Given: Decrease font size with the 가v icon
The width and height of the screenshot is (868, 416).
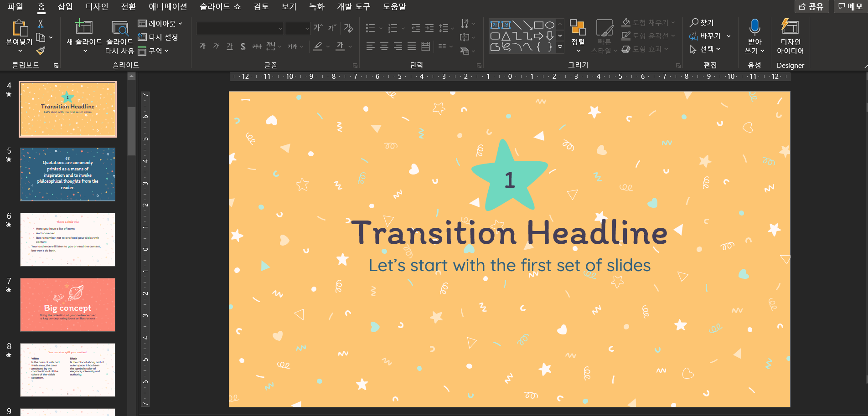Looking at the screenshot, I should [332, 28].
